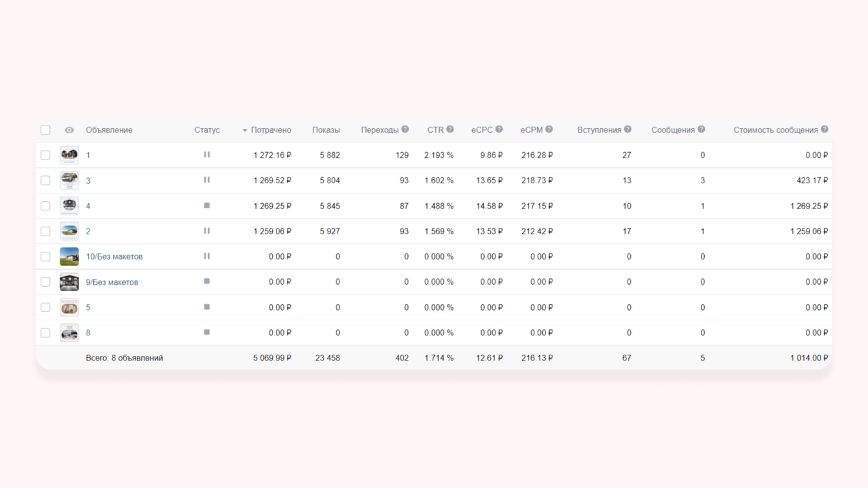The height and width of the screenshot is (488, 868).
Task: Sort table by eCPC column header
Action: click(482, 130)
